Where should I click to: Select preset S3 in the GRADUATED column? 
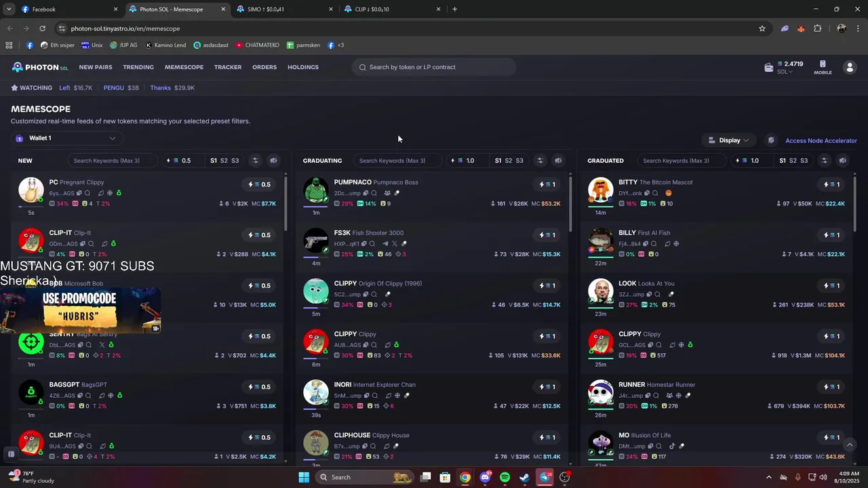point(804,161)
